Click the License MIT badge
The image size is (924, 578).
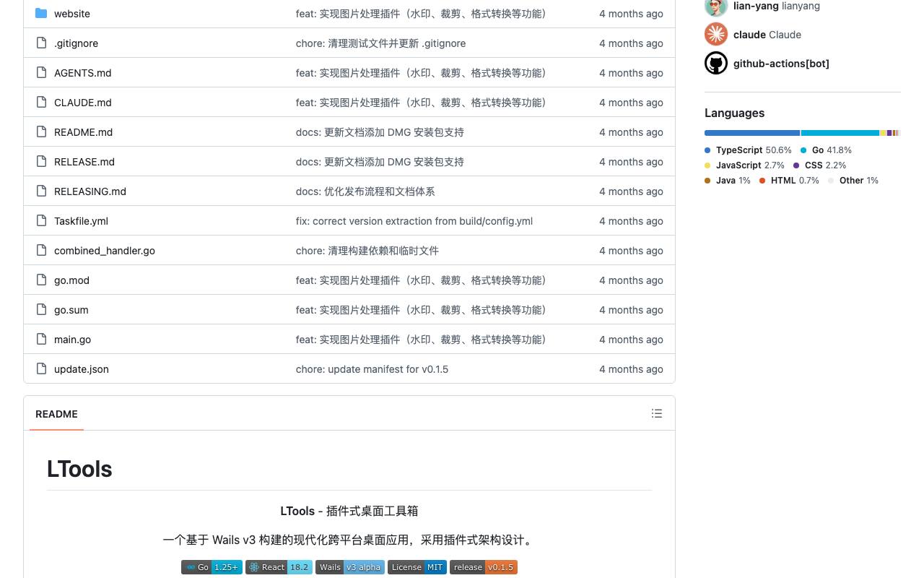coord(417,567)
